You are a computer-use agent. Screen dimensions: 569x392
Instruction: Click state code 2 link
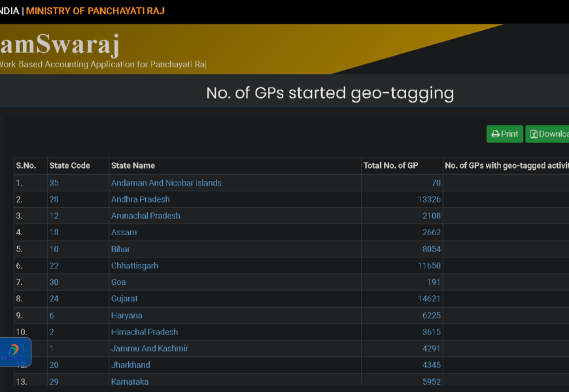point(52,332)
